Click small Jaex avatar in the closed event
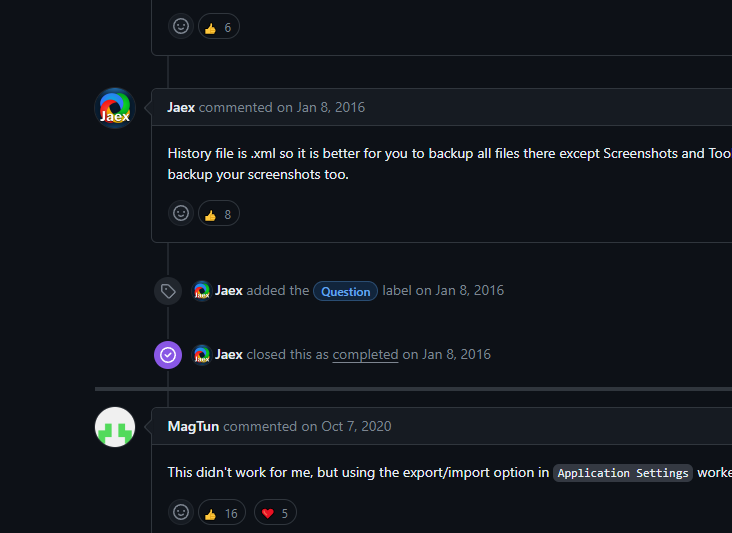 (x=201, y=354)
